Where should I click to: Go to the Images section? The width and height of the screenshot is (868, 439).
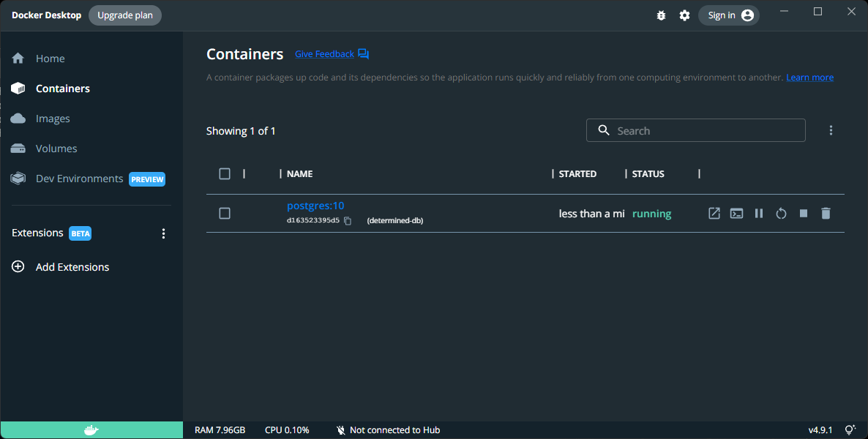pos(53,119)
